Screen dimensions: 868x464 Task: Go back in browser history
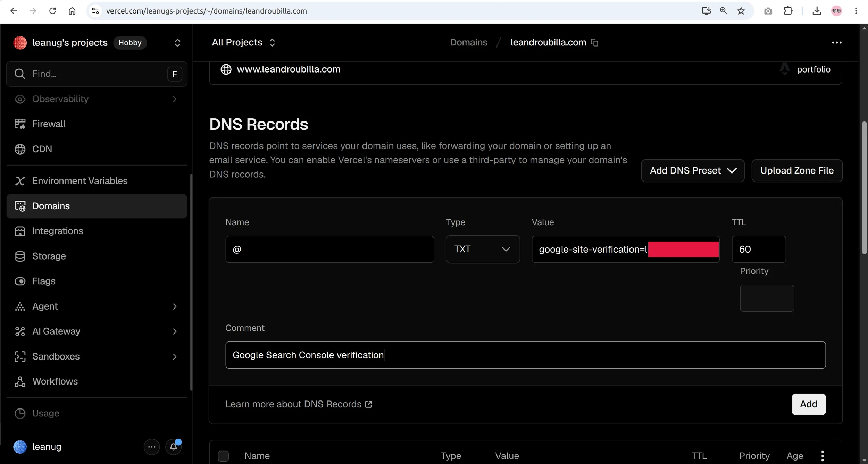pos(14,11)
